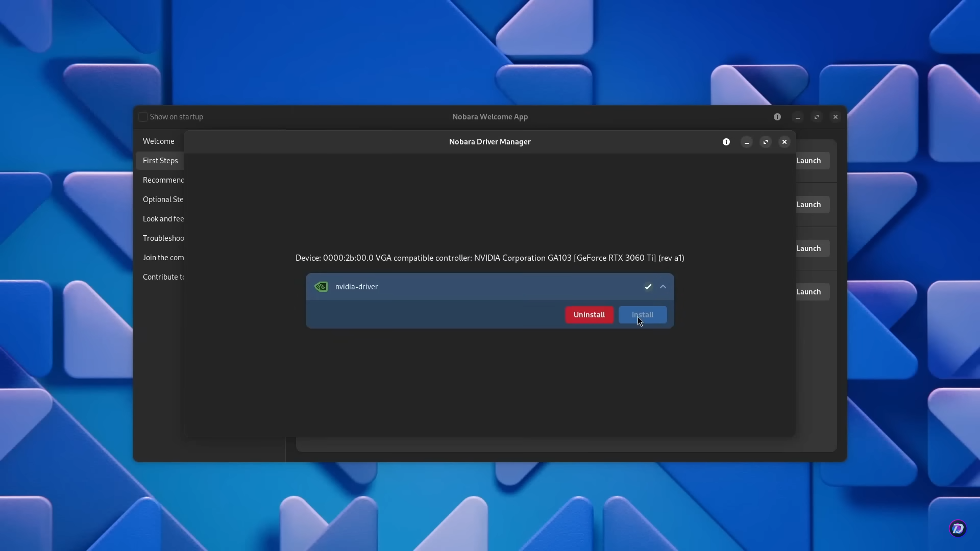The width and height of the screenshot is (980, 551).
Task: Select the Look and feel sidebar item
Action: pyautogui.click(x=163, y=218)
